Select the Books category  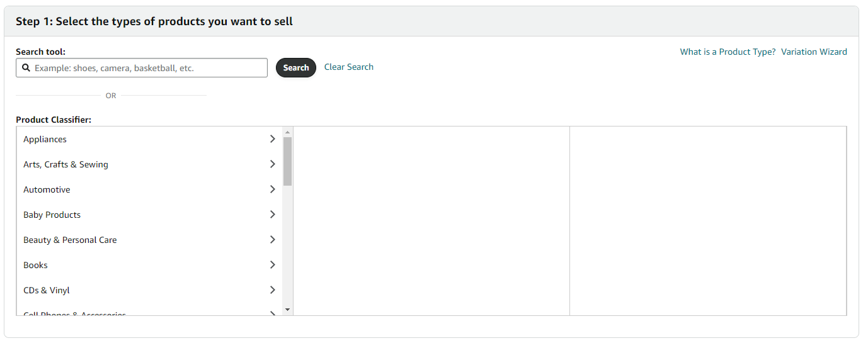35,265
